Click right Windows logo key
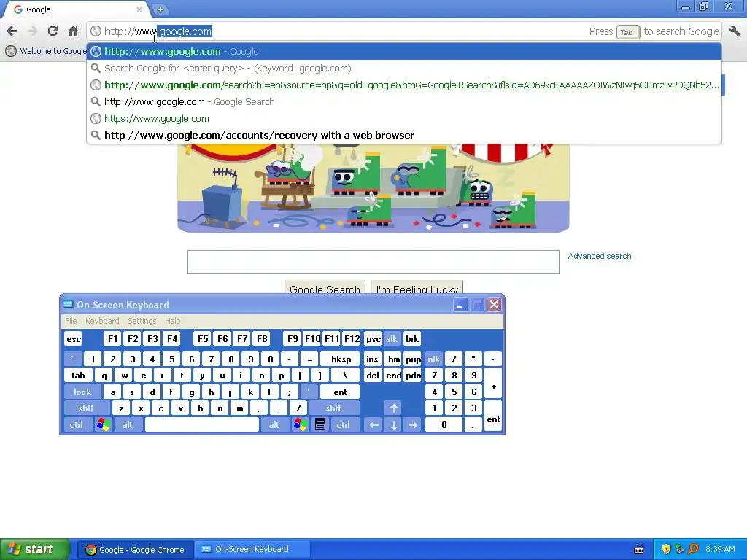The height and width of the screenshot is (560, 747). click(x=300, y=425)
